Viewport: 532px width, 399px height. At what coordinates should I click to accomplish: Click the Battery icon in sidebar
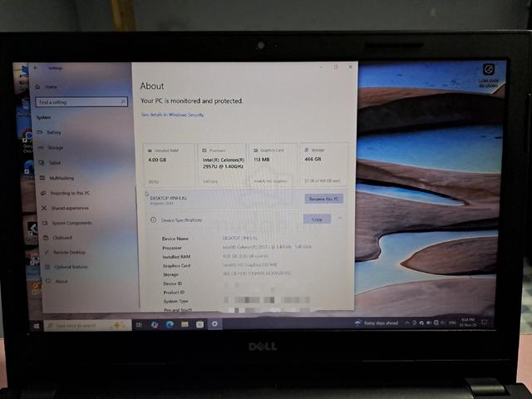(x=40, y=132)
